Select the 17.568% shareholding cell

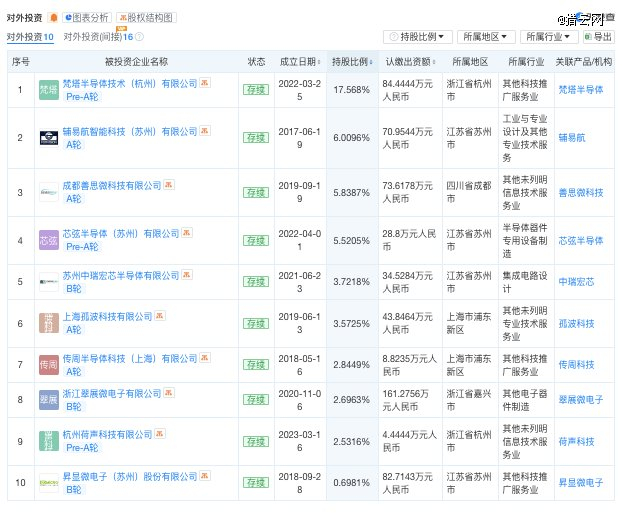pyautogui.click(x=351, y=90)
